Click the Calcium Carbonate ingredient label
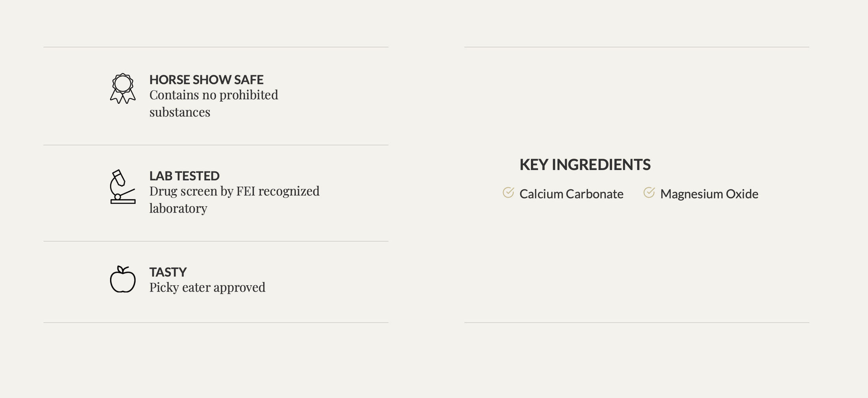868x398 pixels. point(571,194)
